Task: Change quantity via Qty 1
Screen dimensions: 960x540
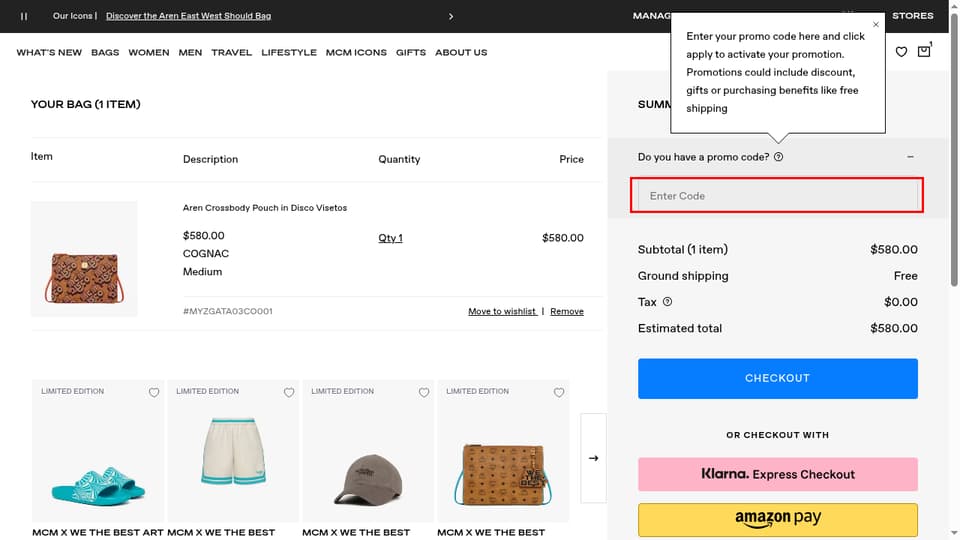Action: pyautogui.click(x=391, y=238)
